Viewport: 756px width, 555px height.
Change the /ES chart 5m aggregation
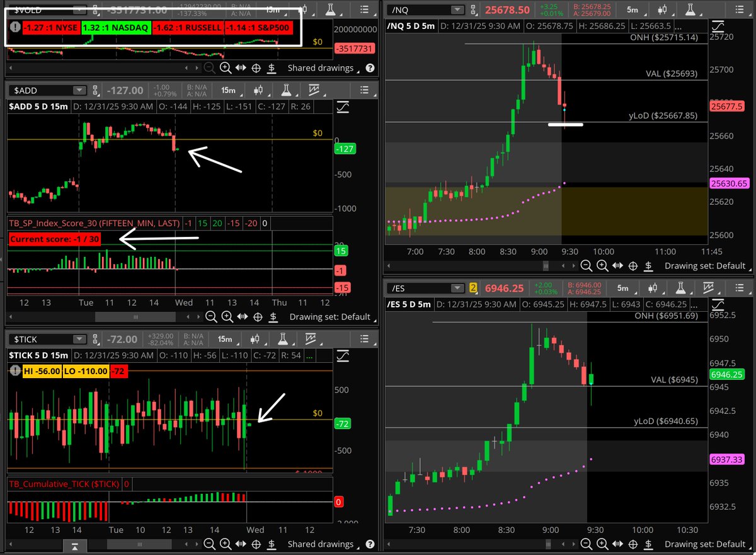click(623, 289)
